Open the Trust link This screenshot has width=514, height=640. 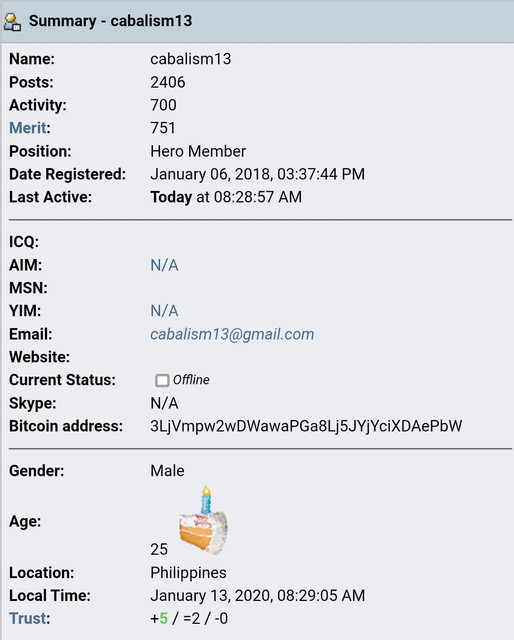(x=28, y=618)
